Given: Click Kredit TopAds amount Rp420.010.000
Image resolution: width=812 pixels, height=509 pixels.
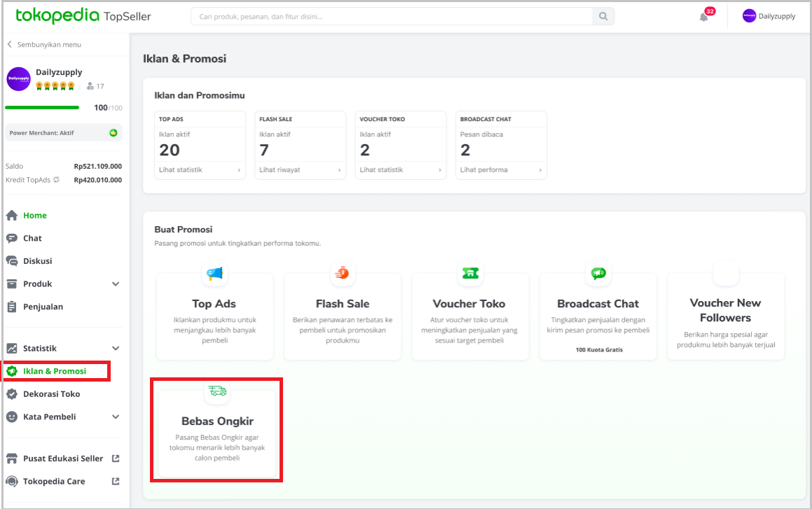Looking at the screenshot, I should (x=98, y=180).
